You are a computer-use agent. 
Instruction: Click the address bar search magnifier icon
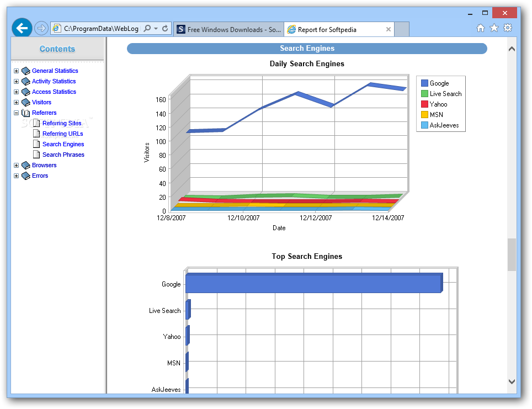coord(147,29)
